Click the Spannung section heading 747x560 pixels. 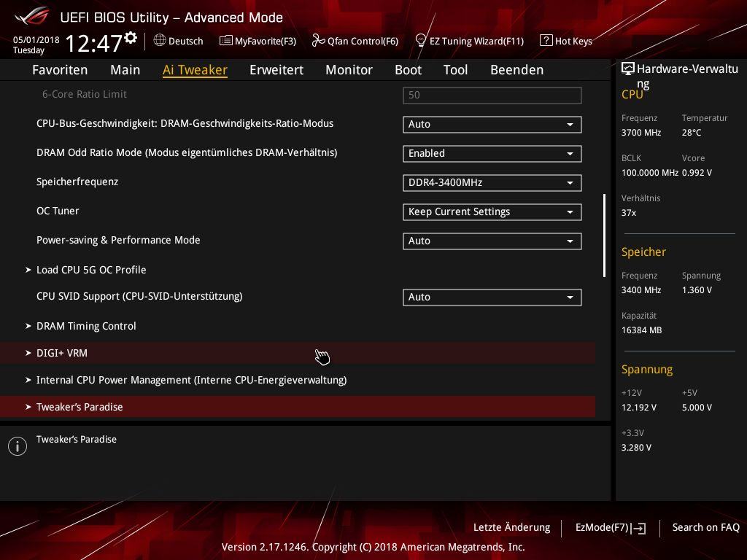click(x=647, y=370)
